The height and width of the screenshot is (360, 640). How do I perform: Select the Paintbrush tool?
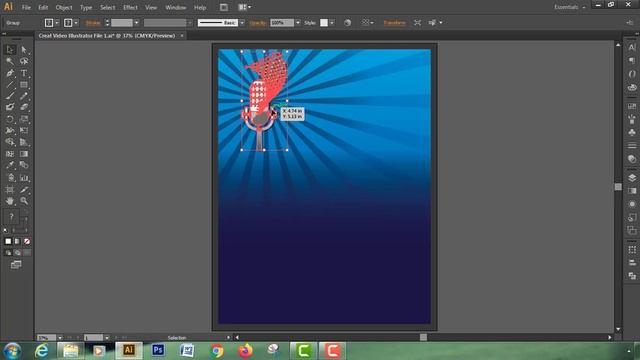(10, 96)
